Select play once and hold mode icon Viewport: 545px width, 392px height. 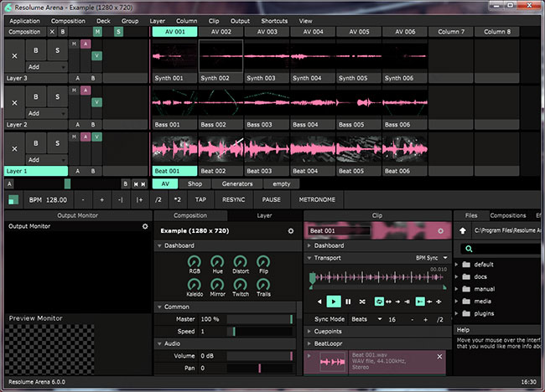[407, 302]
